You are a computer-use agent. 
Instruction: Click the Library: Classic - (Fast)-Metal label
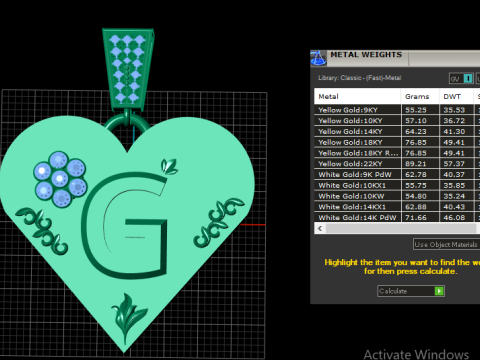(x=359, y=78)
